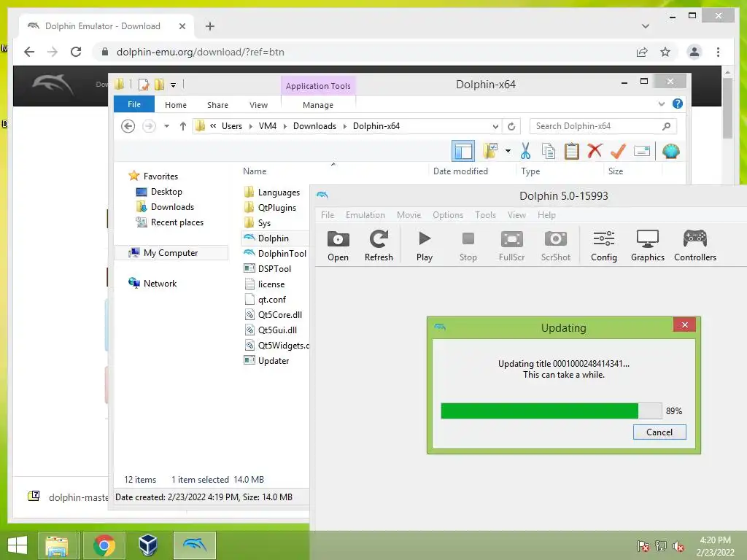The height and width of the screenshot is (560, 747).
Task: Click the Properties icon in Explorer title bar
Action: (144, 85)
